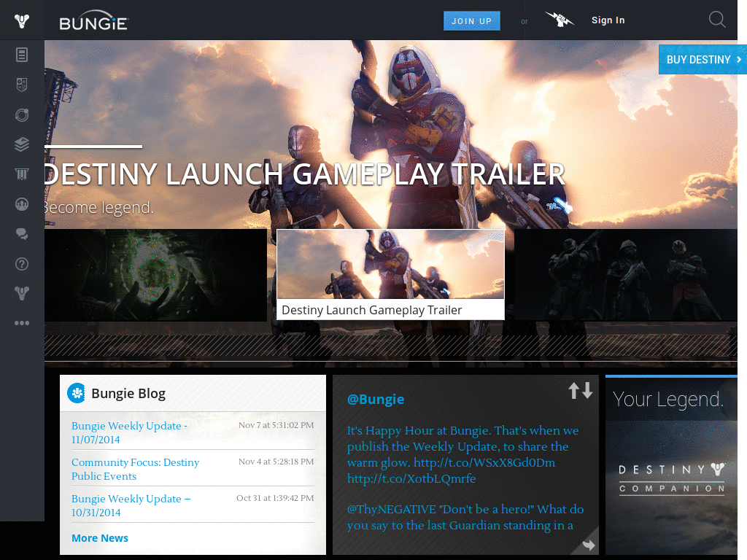This screenshot has width=747, height=560.
Task: Click the Bungie Blog heading text
Action: (x=128, y=393)
